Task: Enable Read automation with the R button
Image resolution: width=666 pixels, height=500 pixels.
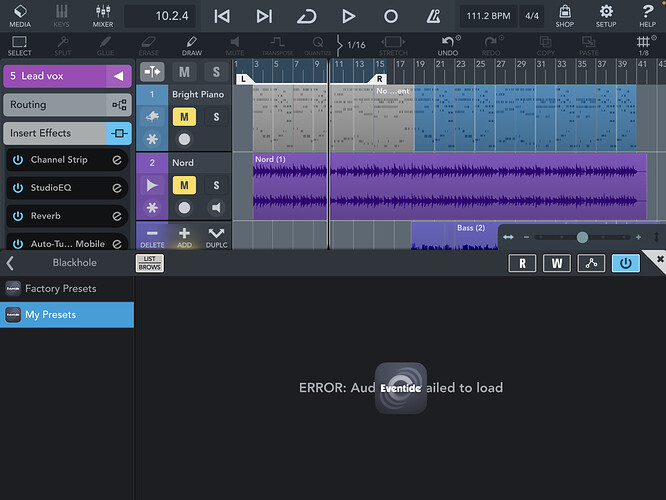Action: click(x=522, y=263)
